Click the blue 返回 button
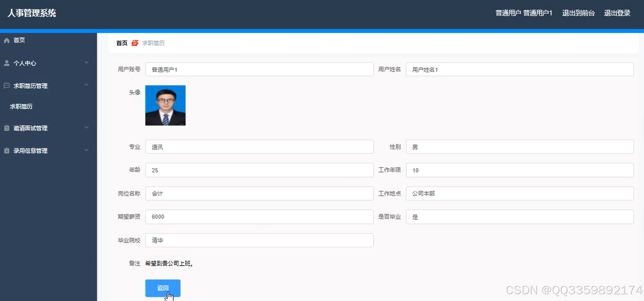 point(163,288)
